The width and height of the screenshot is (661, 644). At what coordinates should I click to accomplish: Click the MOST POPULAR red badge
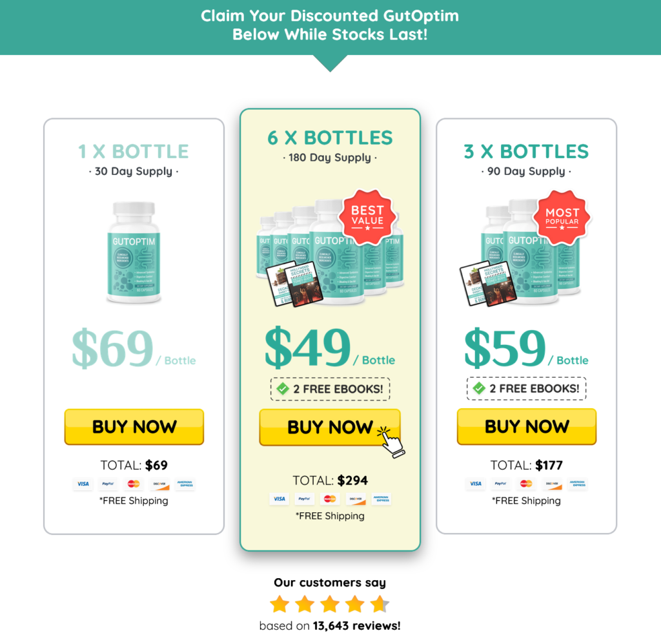(x=562, y=217)
